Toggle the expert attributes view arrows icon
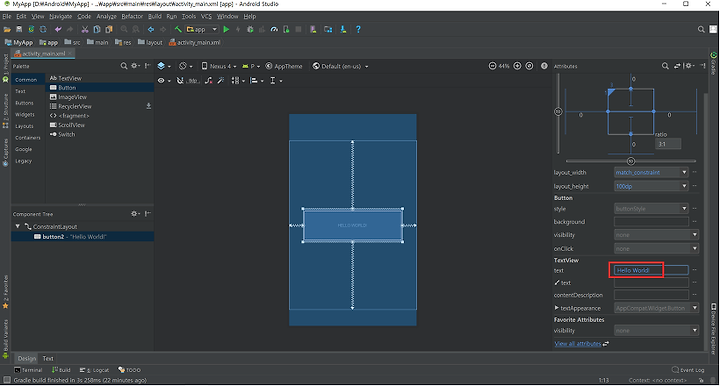 point(677,66)
